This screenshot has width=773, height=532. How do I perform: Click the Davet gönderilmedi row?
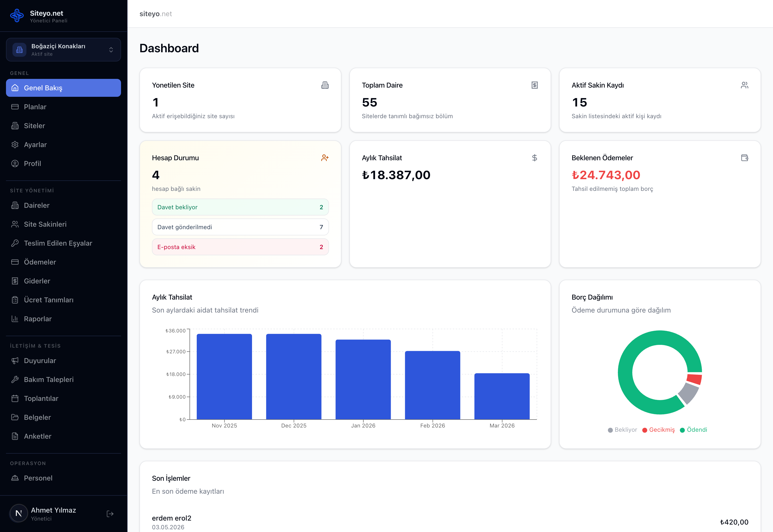point(240,227)
